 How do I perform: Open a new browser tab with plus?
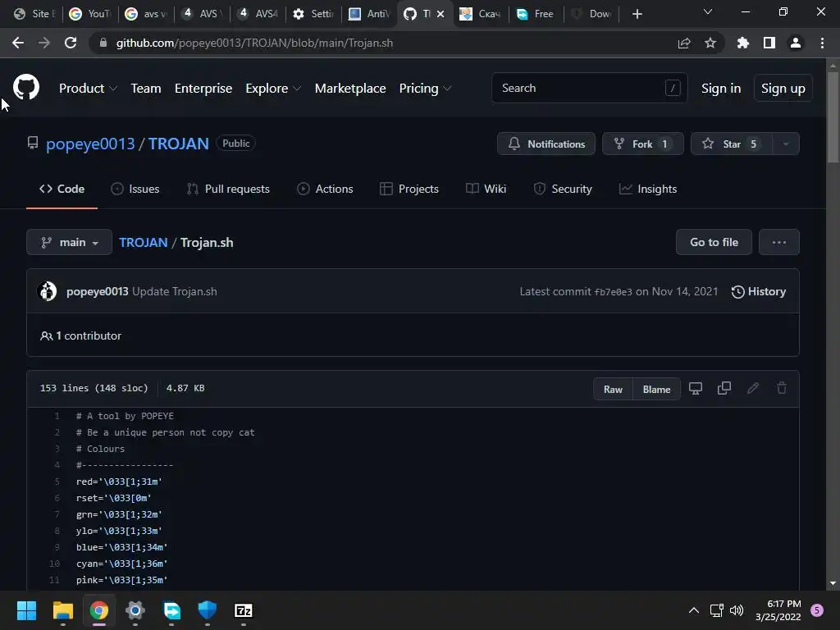637,14
